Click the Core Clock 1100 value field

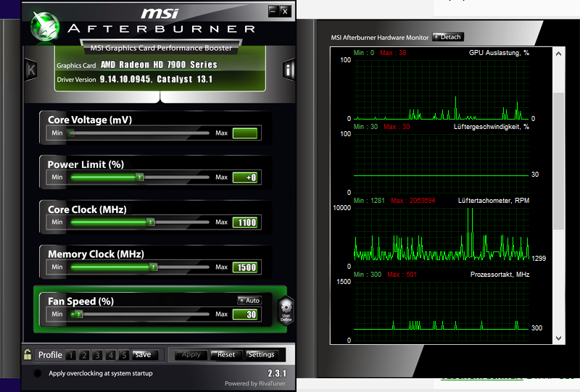[245, 222]
